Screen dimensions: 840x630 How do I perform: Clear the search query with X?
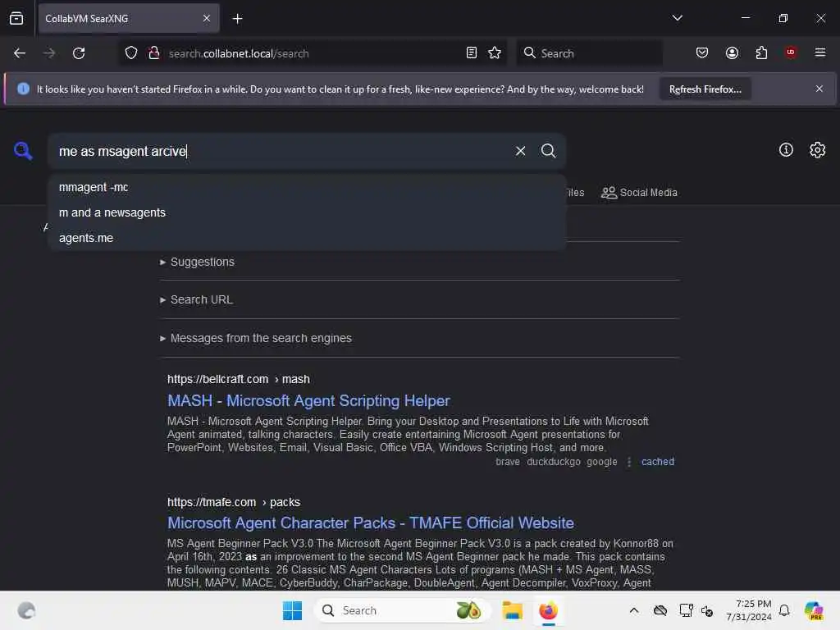click(520, 151)
